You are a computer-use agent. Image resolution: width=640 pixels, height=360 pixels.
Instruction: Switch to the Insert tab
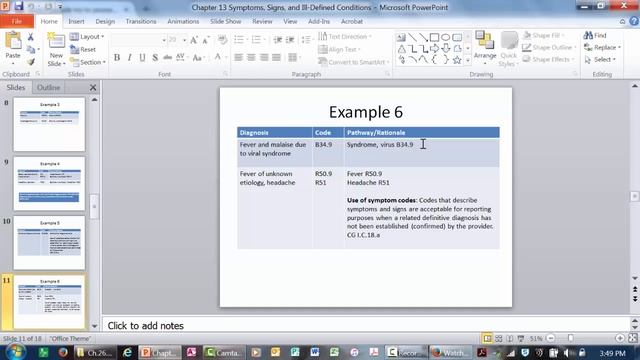click(76, 21)
